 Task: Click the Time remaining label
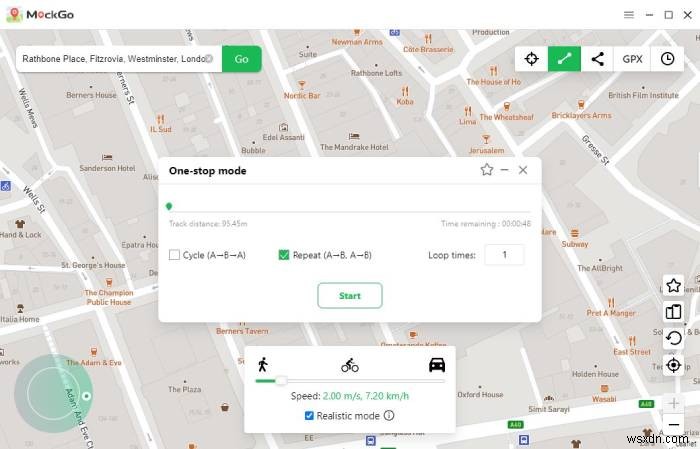click(486, 224)
